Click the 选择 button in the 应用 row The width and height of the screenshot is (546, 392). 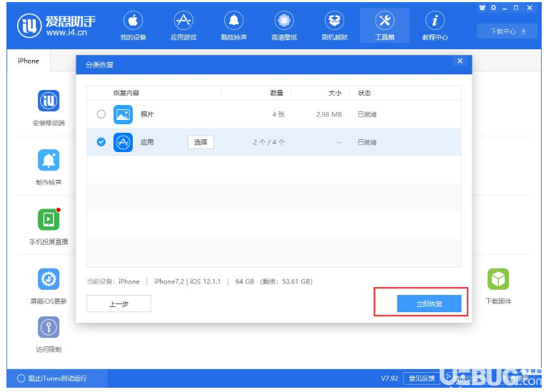pyautogui.click(x=201, y=142)
